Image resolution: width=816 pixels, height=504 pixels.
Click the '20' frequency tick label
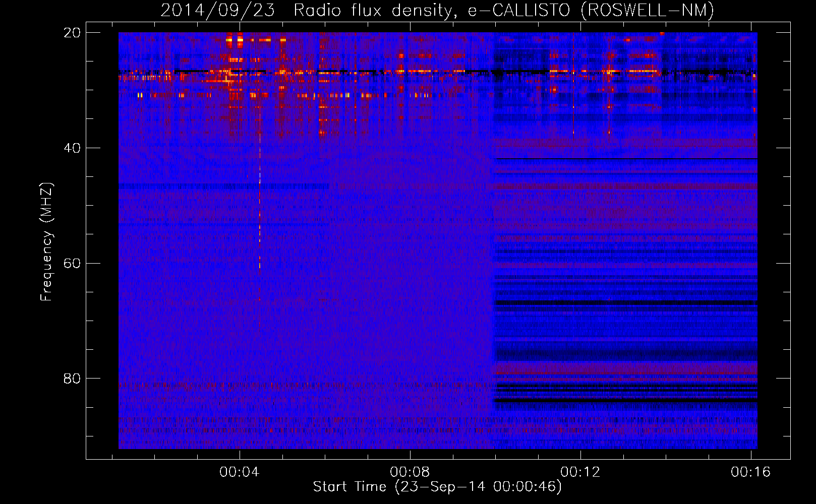[x=72, y=33]
